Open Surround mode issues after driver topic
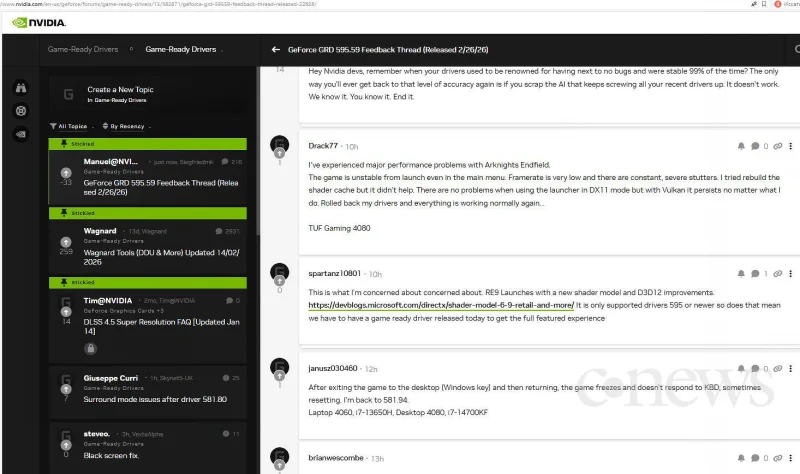The width and height of the screenshot is (800, 474). [155, 400]
